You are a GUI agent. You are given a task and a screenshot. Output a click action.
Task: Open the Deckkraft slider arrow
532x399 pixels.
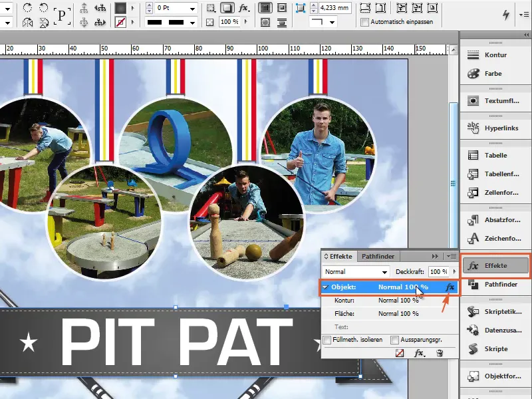click(453, 273)
